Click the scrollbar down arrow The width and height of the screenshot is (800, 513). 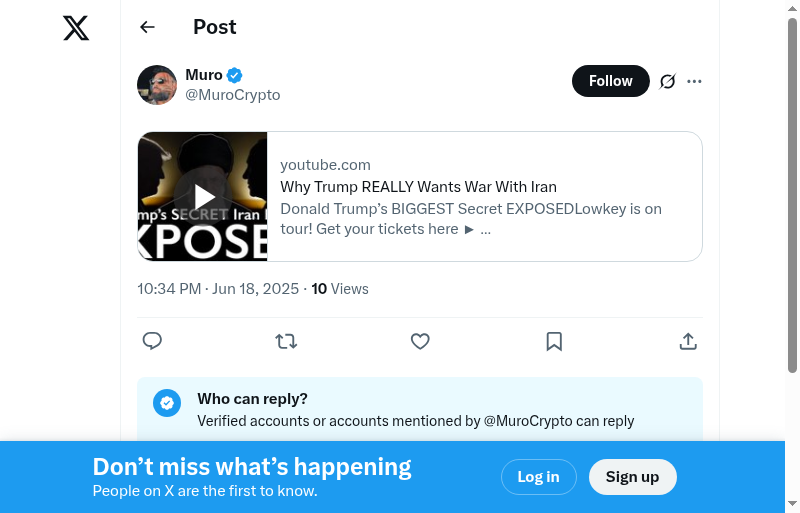click(x=792, y=503)
